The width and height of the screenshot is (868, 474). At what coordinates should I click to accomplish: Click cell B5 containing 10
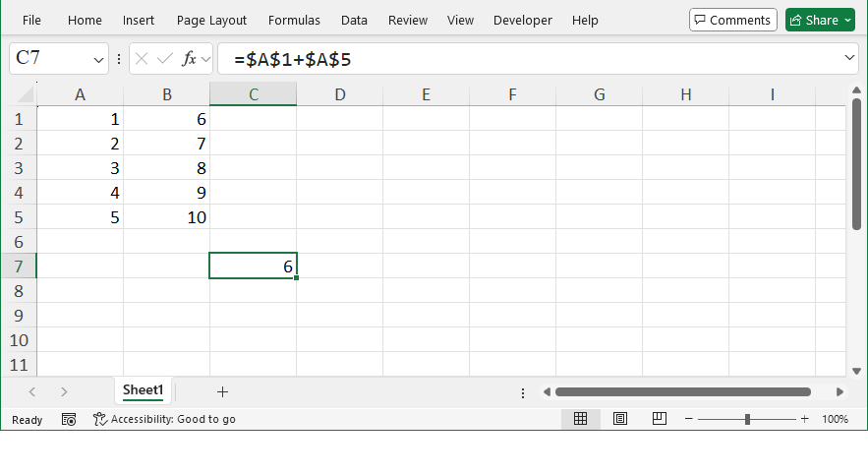[x=167, y=217]
